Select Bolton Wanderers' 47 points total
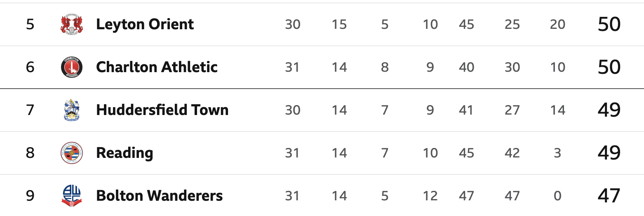 (609, 196)
